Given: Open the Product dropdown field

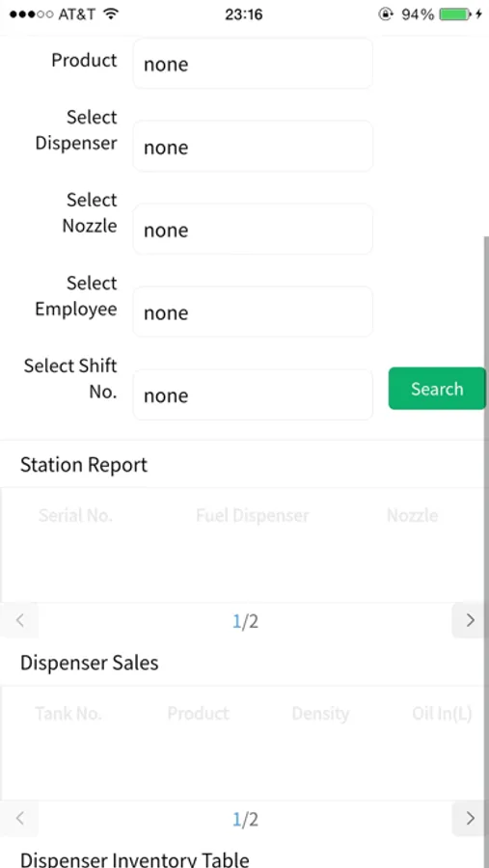Looking at the screenshot, I should (253, 64).
